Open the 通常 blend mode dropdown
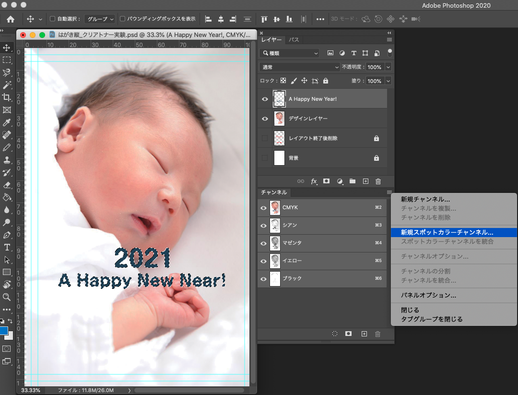The width and height of the screenshot is (518, 395). click(x=300, y=67)
